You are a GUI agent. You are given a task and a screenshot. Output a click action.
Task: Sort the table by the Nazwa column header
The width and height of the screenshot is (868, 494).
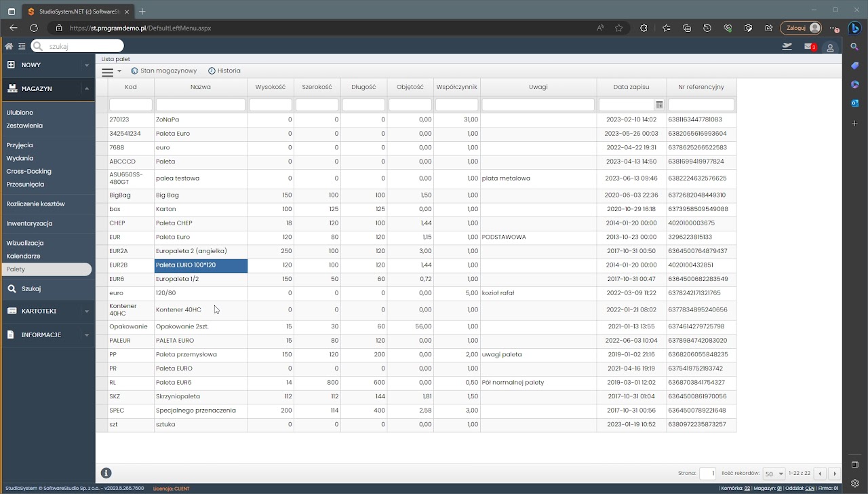200,87
